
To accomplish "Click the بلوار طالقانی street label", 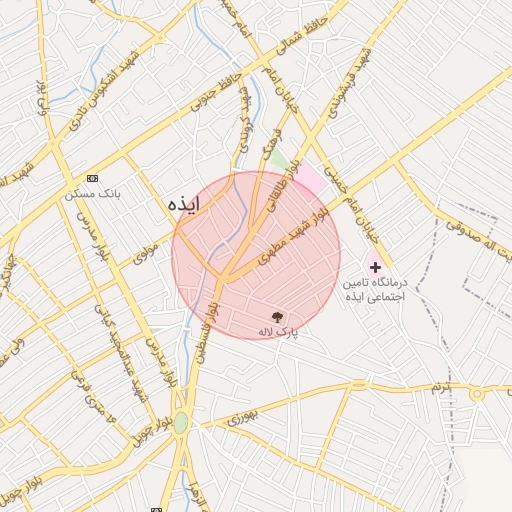I will click(x=284, y=186).
